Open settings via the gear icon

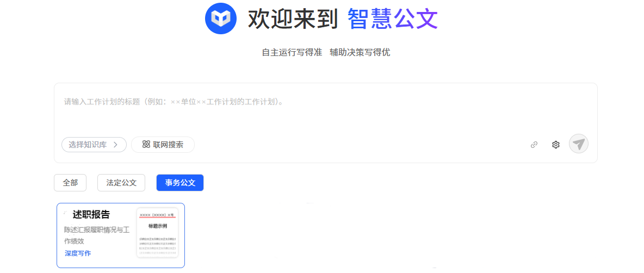(x=556, y=145)
